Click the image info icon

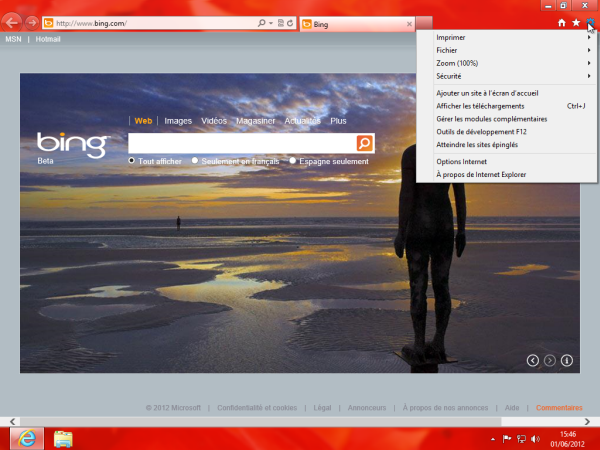click(x=567, y=359)
